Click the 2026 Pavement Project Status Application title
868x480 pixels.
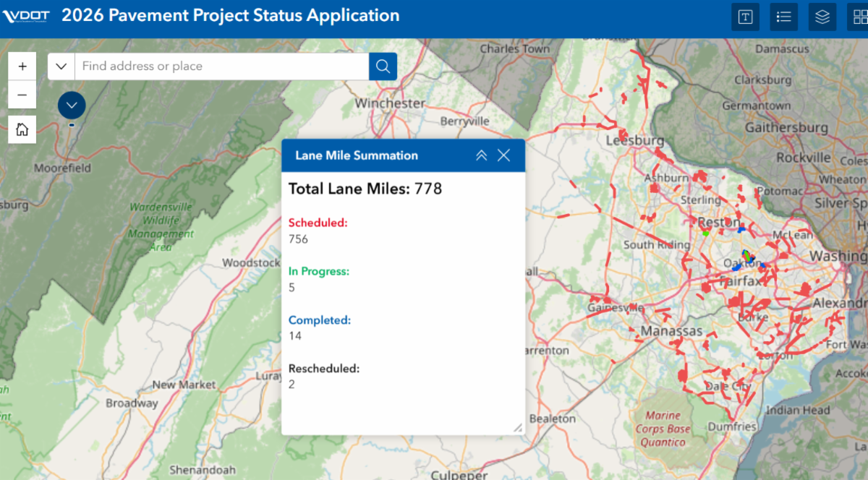pyautogui.click(x=230, y=15)
